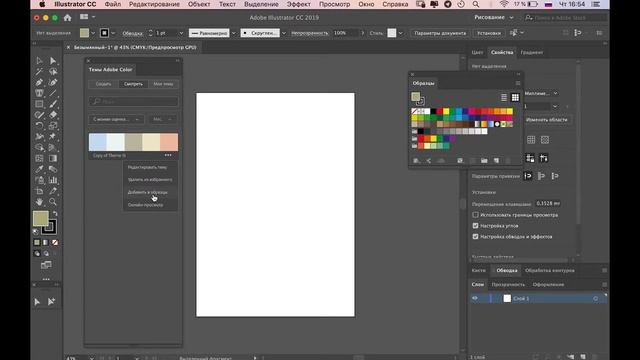Select the Pen tool
This screenshot has height=360, width=640.
39,82
